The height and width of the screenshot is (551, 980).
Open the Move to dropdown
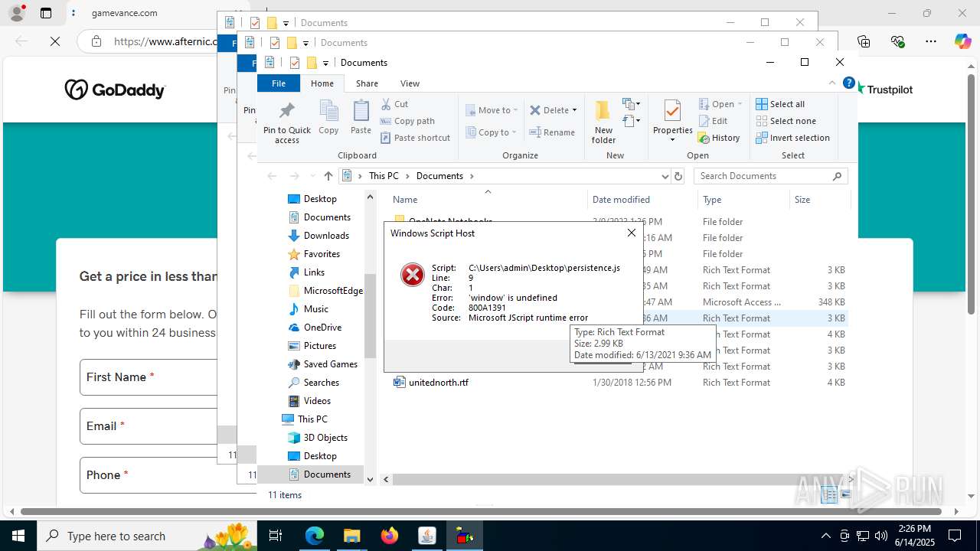(492, 110)
